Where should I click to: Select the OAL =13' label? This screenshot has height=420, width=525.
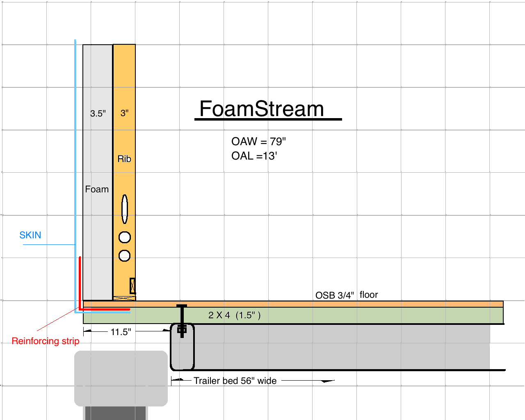pyautogui.click(x=254, y=156)
